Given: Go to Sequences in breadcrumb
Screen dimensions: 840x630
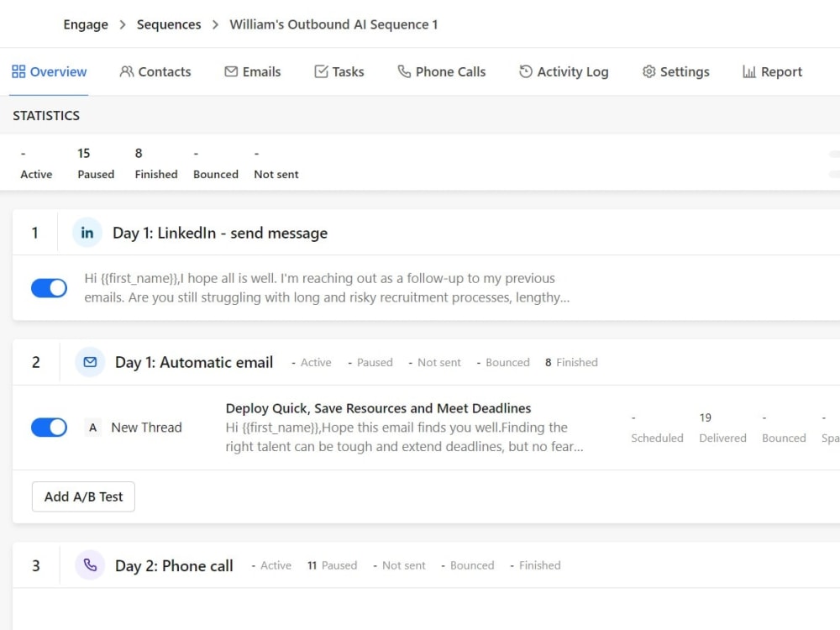Looking at the screenshot, I should (169, 24).
